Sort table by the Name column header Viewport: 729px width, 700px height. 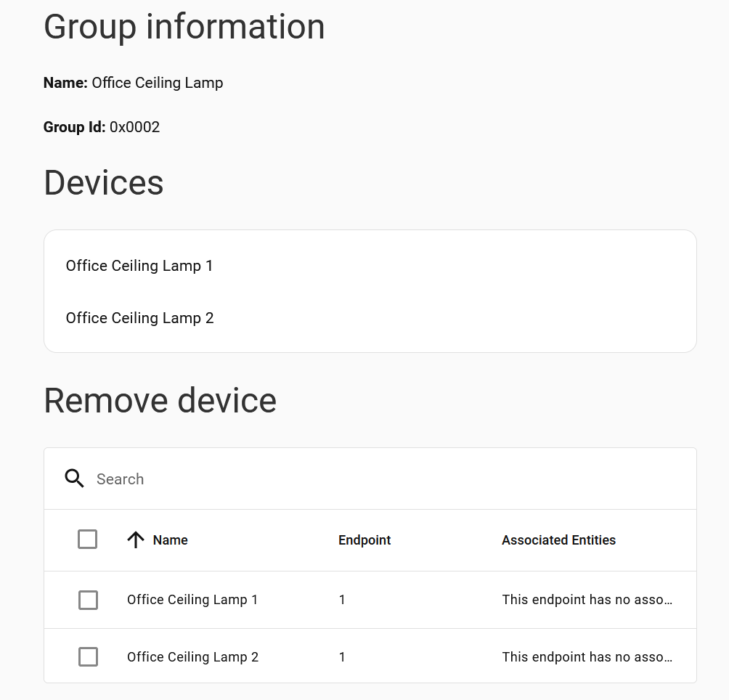click(x=171, y=540)
